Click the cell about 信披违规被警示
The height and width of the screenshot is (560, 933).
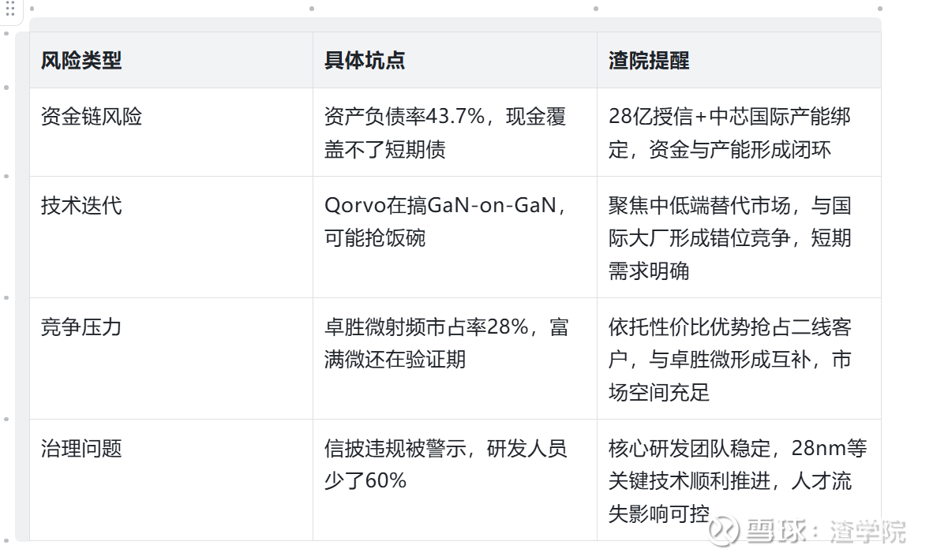coord(445,464)
